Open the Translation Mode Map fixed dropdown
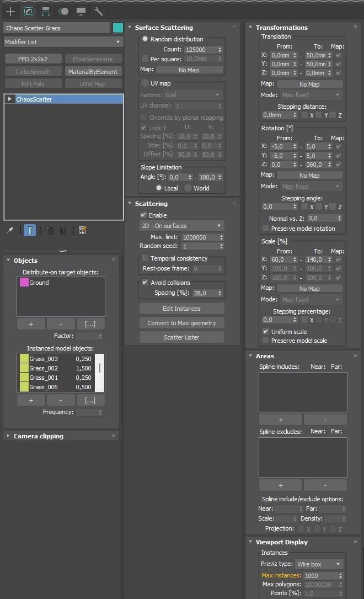The image size is (364, 599). (x=311, y=95)
